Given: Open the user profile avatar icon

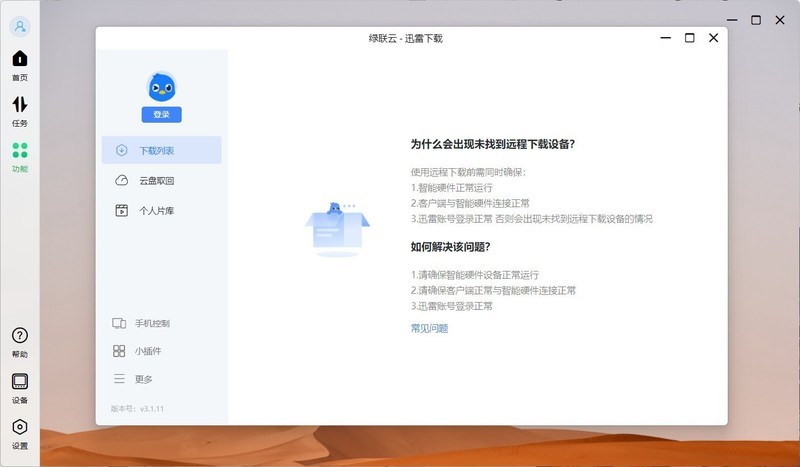Looking at the screenshot, I should 20,27.
